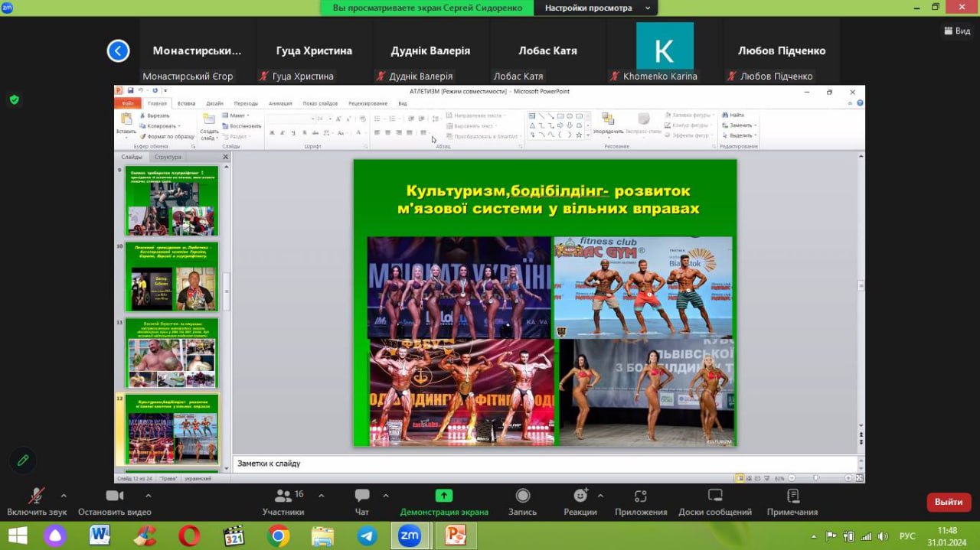Click the Вставить paste icon
980x550 pixels.
pyautogui.click(x=126, y=120)
